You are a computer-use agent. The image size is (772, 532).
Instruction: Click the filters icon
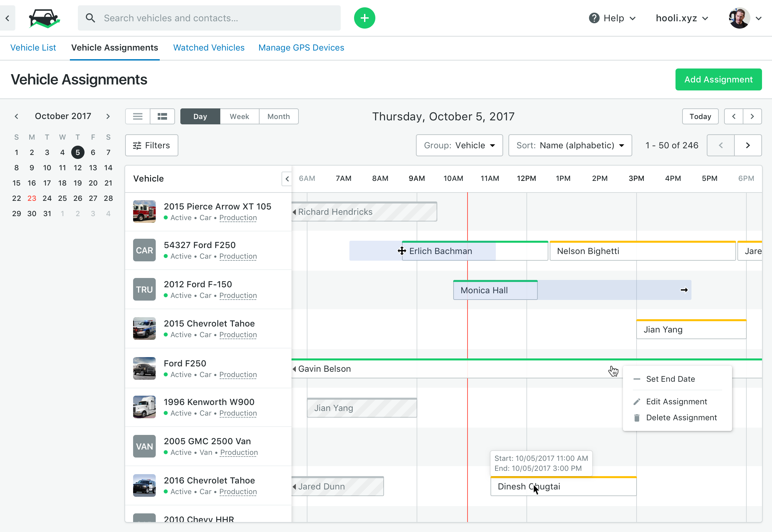137,145
